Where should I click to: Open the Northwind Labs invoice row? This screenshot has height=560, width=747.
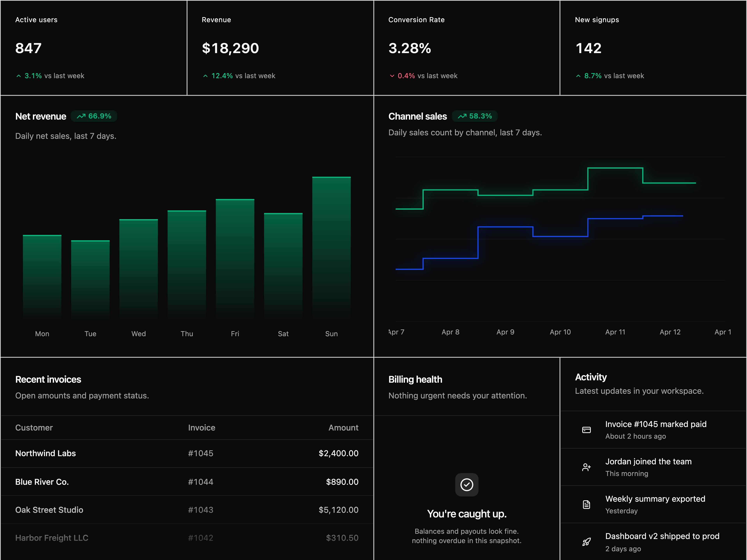(x=187, y=453)
